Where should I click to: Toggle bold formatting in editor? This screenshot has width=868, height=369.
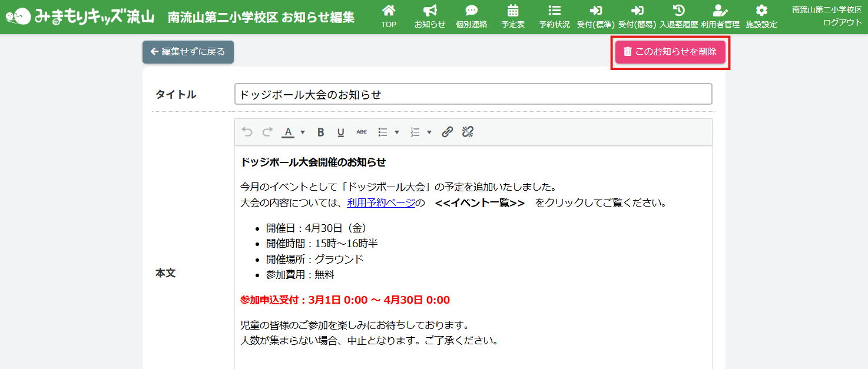tap(320, 132)
